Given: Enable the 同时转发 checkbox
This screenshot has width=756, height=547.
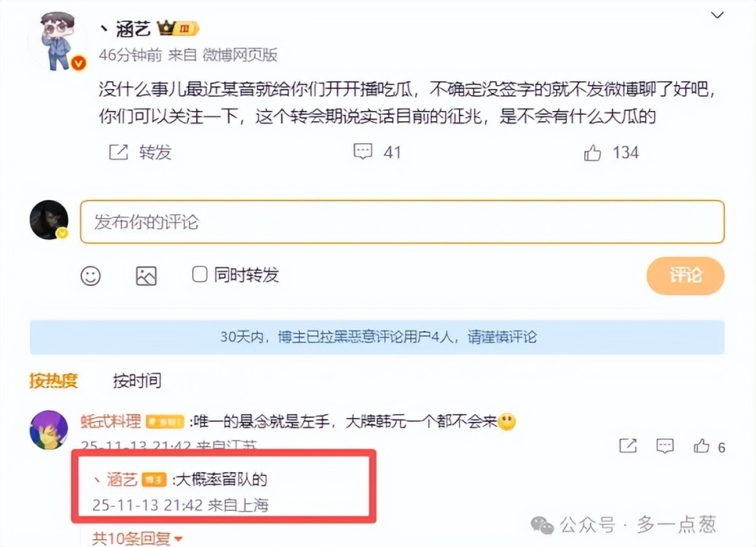Looking at the screenshot, I should (199, 274).
